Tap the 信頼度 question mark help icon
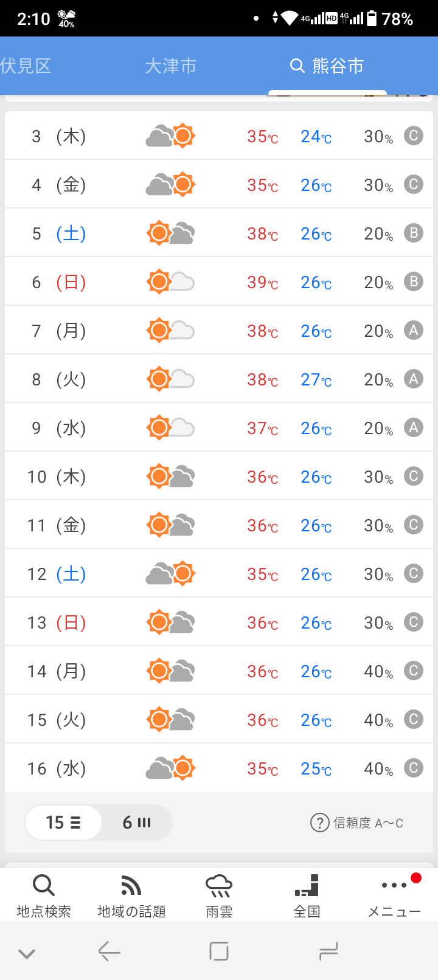Viewport: 438px width, 980px height. coord(319,823)
